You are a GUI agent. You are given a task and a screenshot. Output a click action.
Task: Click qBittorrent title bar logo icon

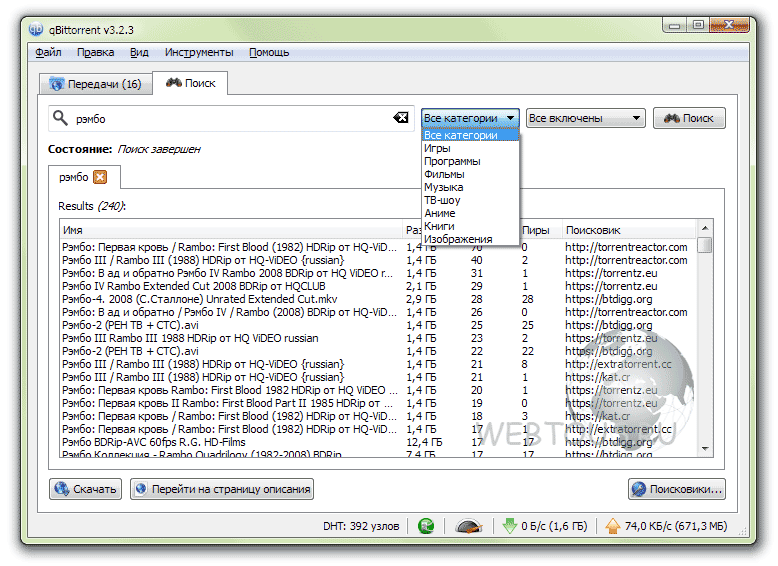click(x=36, y=29)
